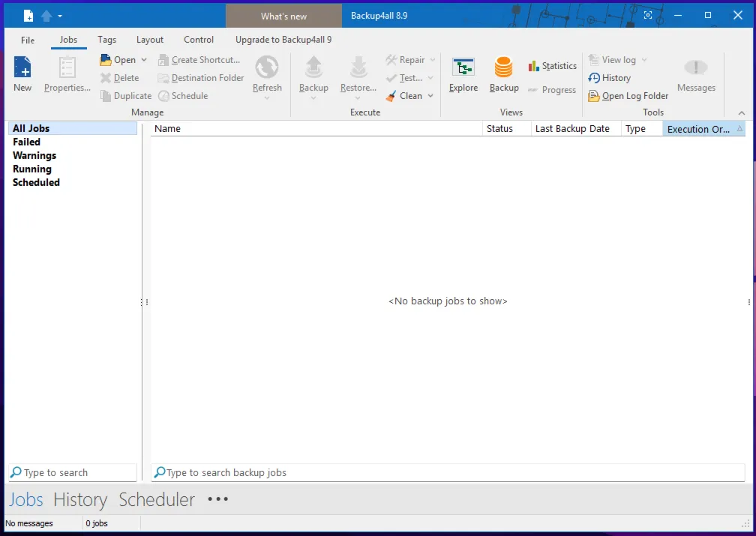Image resolution: width=756 pixels, height=536 pixels.
Task: Switch to Backup view in Views
Action: (504, 75)
